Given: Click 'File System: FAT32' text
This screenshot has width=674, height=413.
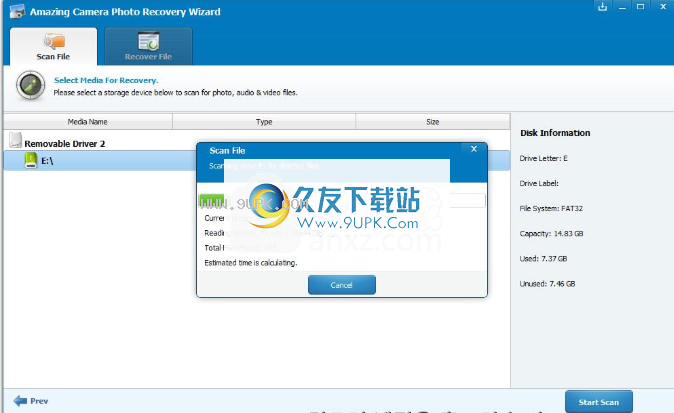Looking at the screenshot, I should (x=551, y=208).
